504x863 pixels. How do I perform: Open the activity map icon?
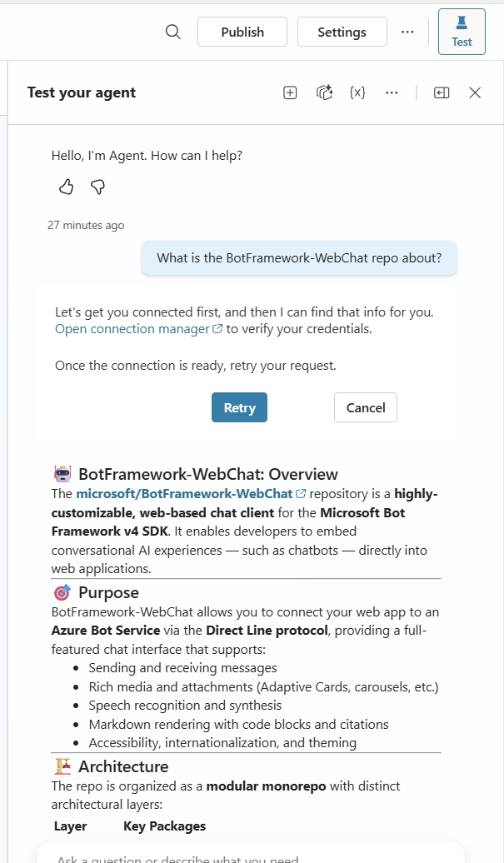click(324, 92)
